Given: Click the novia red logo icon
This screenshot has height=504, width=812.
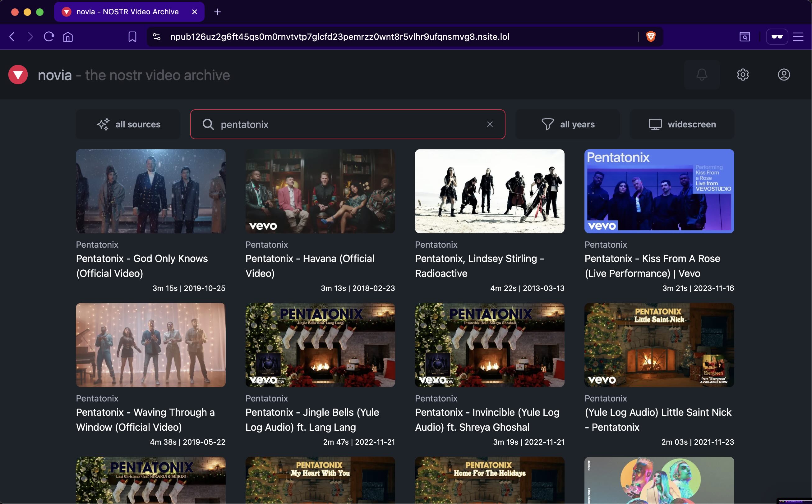Looking at the screenshot, I should tap(18, 75).
